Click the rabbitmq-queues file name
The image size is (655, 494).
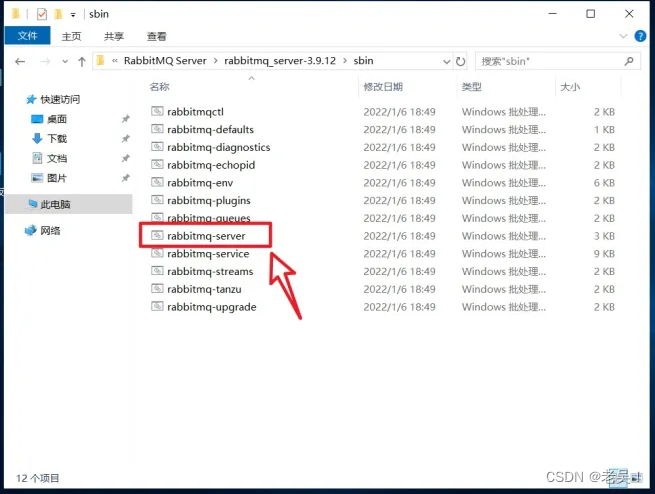tap(209, 218)
